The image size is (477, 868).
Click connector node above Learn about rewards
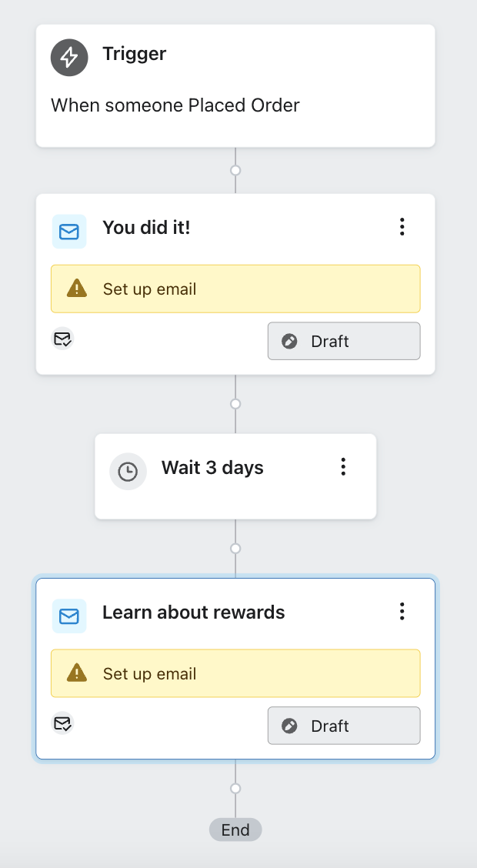click(235, 549)
